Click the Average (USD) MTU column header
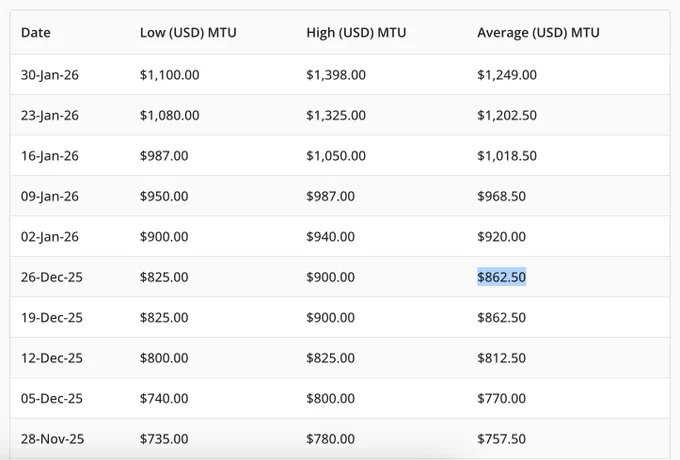The height and width of the screenshot is (460, 680). coord(538,33)
